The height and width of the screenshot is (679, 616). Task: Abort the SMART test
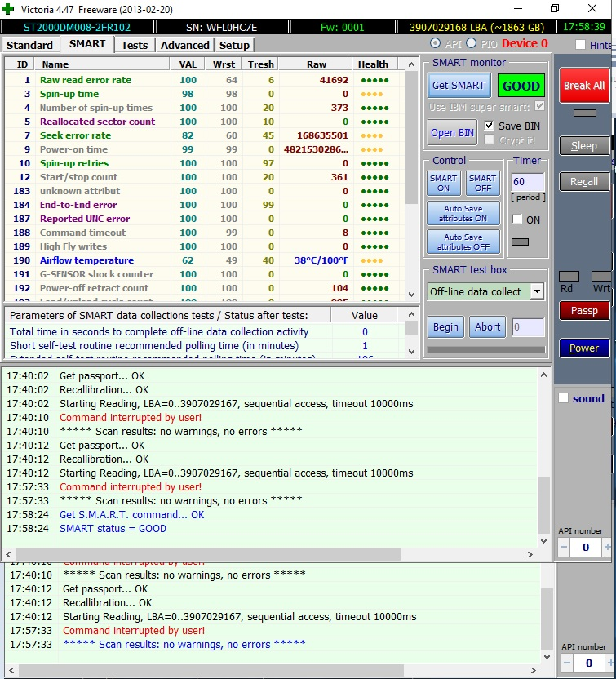(x=487, y=327)
